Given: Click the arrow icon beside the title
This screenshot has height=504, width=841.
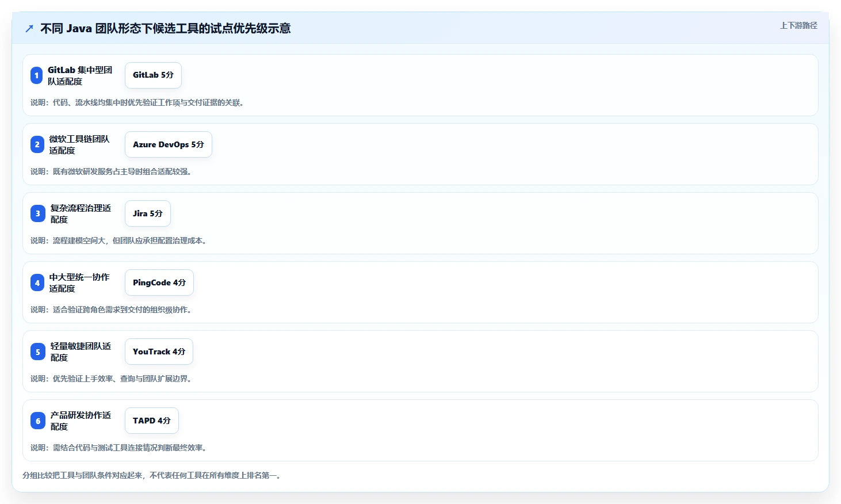Looking at the screenshot, I should (29, 28).
